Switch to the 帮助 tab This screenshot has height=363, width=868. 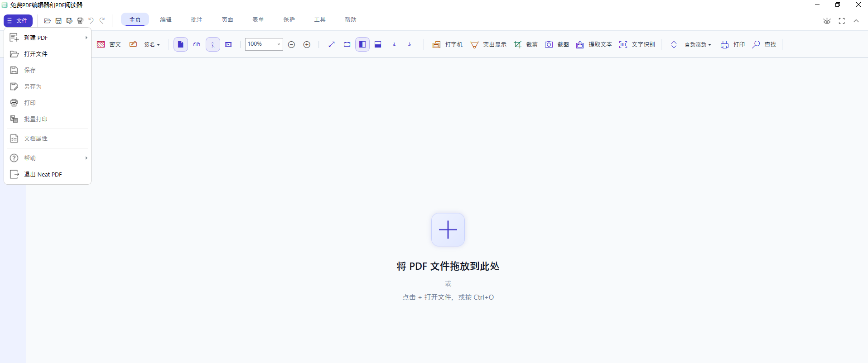pos(351,19)
